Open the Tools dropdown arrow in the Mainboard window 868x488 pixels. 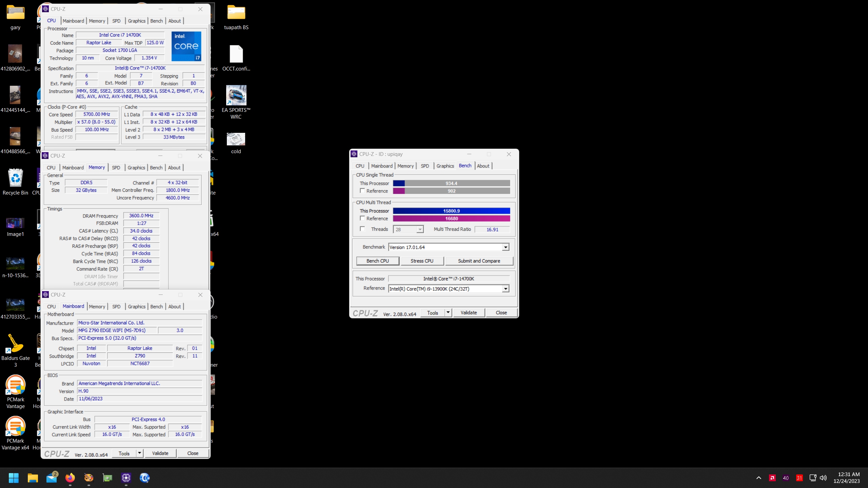pos(139,453)
